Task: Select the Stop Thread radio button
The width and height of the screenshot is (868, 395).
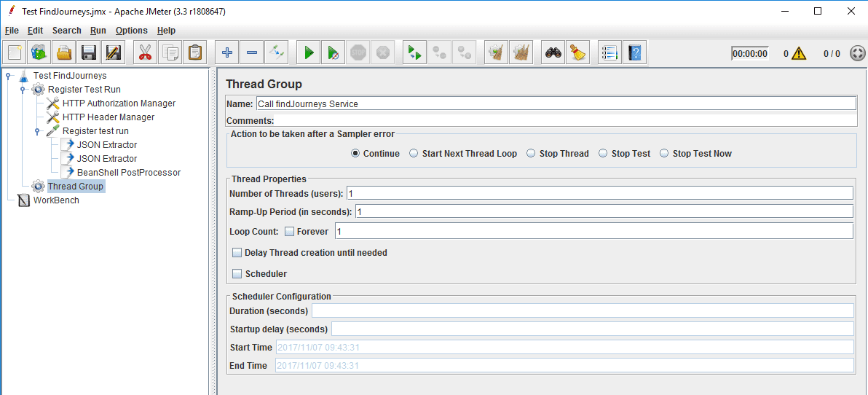Action: [x=531, y=154]
